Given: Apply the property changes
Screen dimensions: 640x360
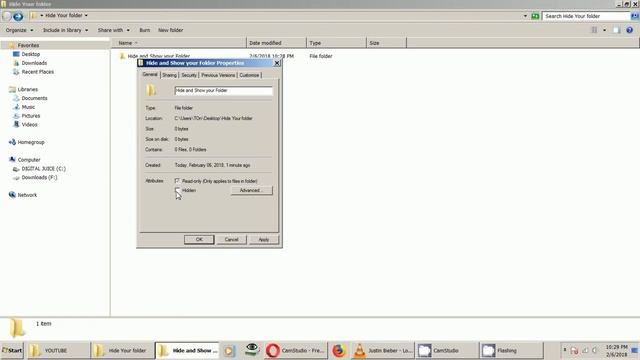Looking at the screenshot, I should 264,240.
